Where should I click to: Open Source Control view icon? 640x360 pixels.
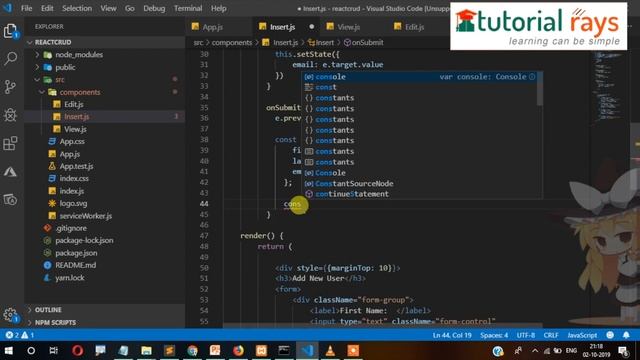[11, 87]
